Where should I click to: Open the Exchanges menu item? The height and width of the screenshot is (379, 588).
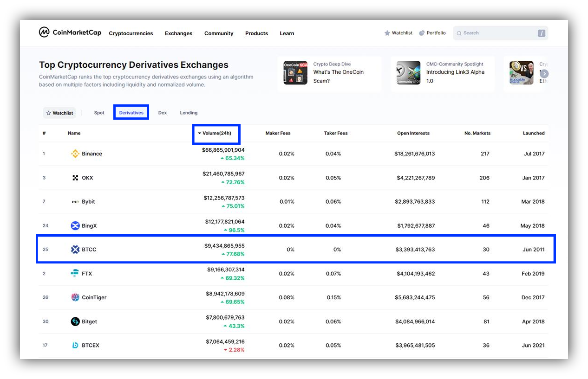(x=179, y=33)
